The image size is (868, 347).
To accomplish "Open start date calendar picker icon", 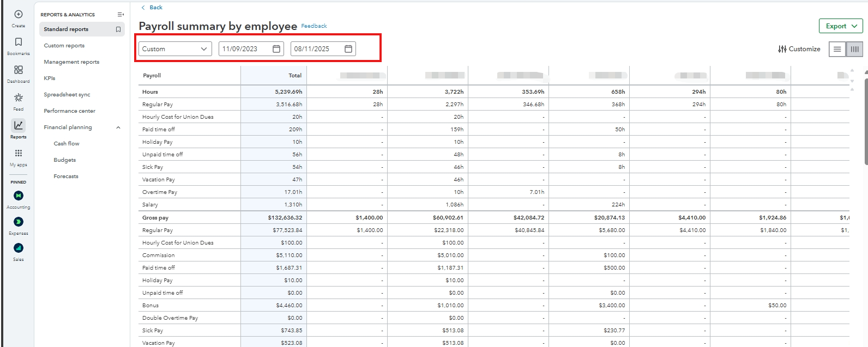I will [276, 49].
